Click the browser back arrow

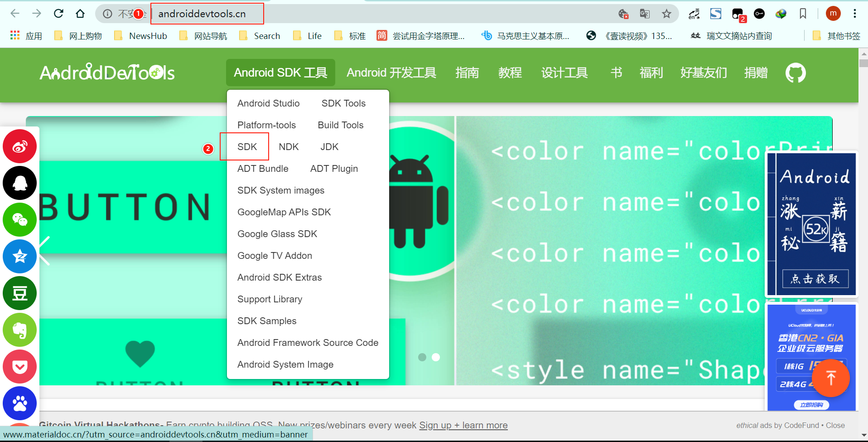(15, 14)
